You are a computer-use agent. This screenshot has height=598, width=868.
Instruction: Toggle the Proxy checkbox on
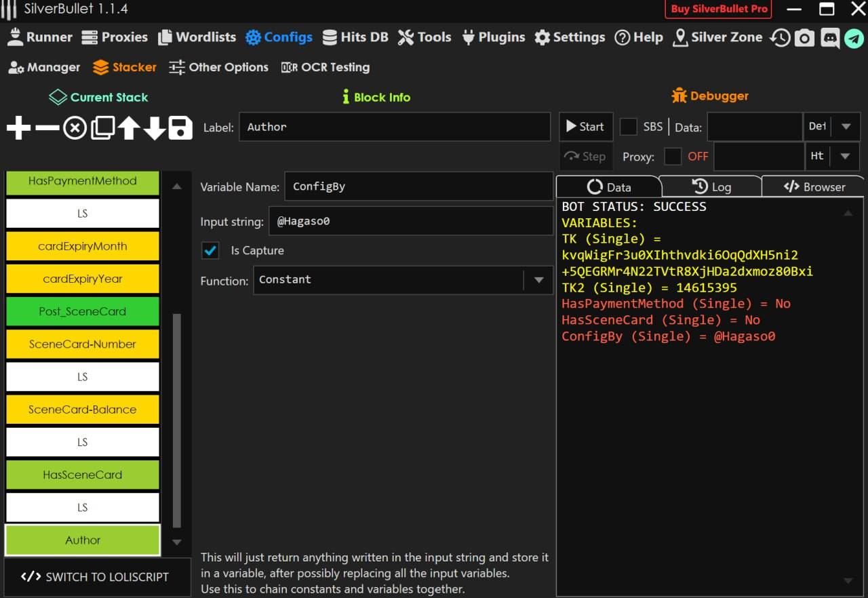[x=673, y=157]
